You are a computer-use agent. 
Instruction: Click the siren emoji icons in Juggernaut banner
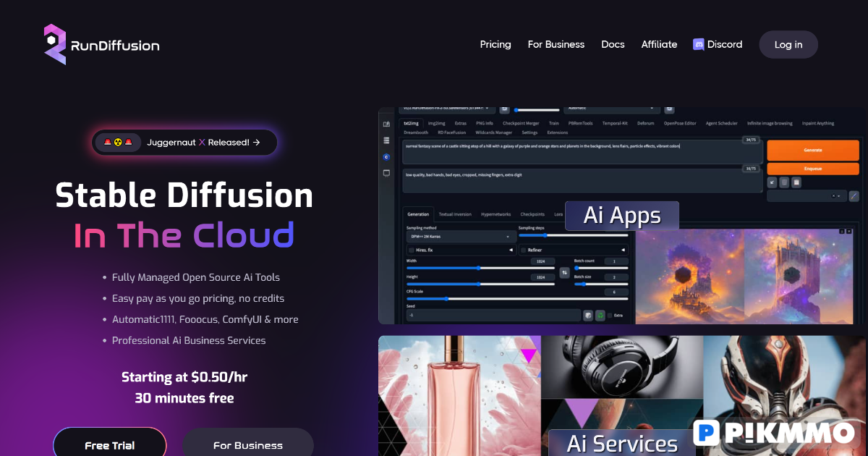tap(119, 143)
